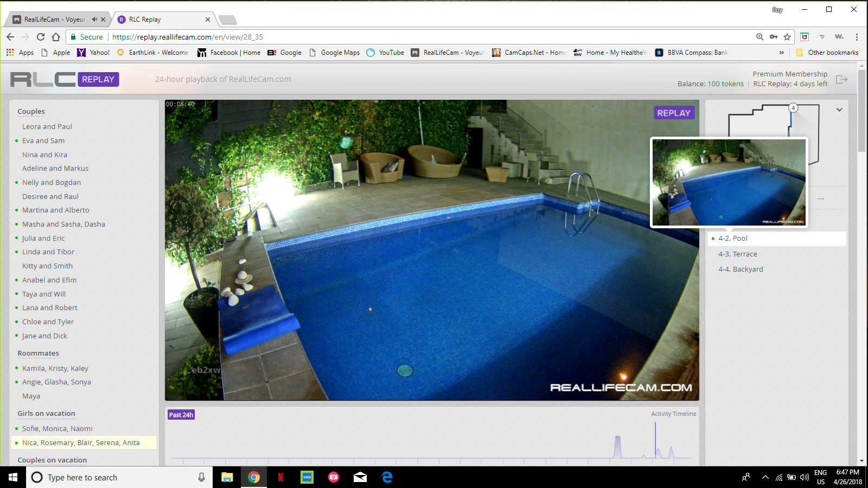Open Masha and Sasha, Dasha apartment
Image resolution: width=868 pixels, height=488 pixels.
(x=64, y=224)
